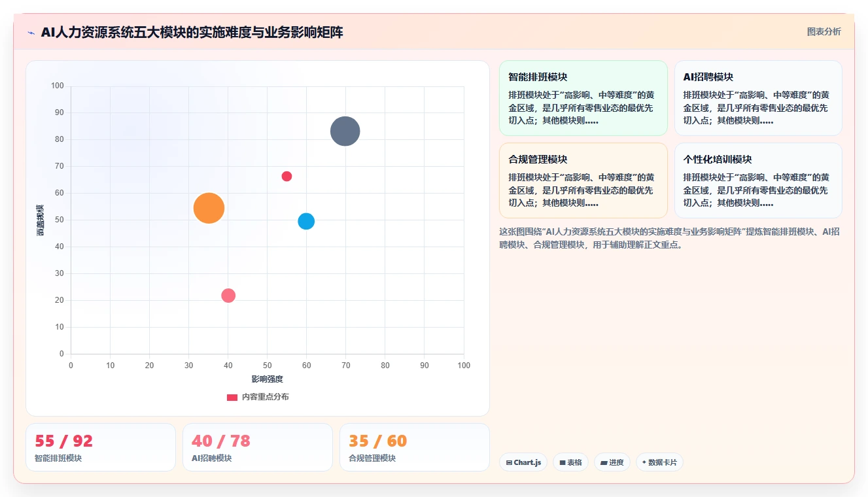
Task: Click the 智能排班模块 label under 55 / 92
Action: coord(58,458)
